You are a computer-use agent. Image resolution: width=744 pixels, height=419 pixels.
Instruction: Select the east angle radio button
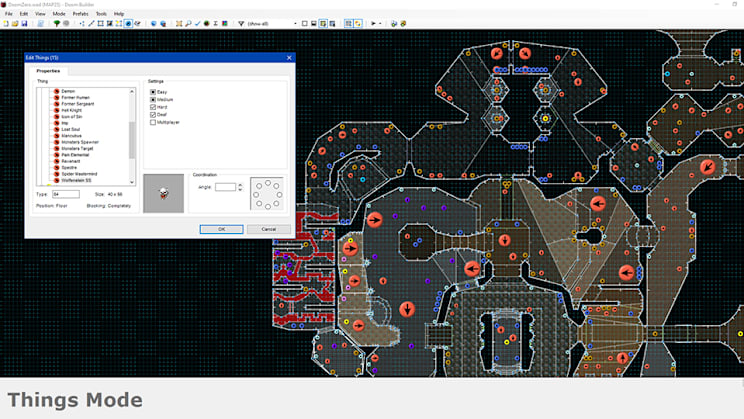[279, 195]
